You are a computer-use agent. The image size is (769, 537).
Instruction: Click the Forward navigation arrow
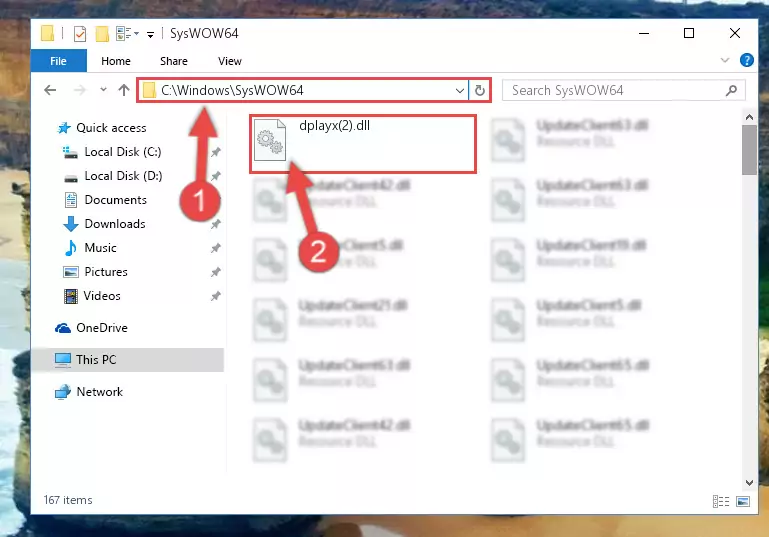coord(79,90)
